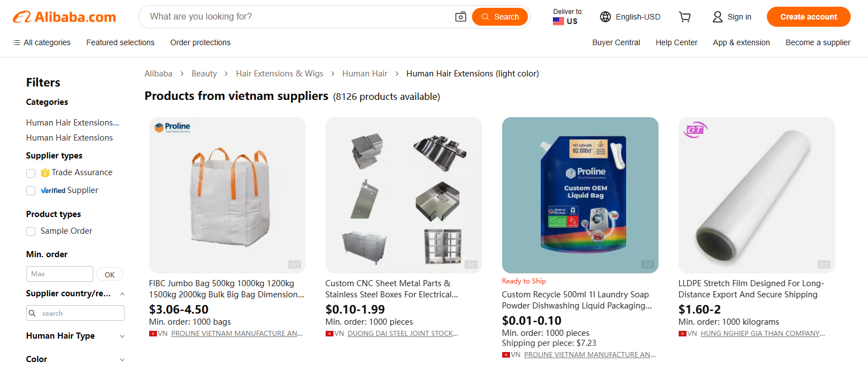868x371 pixels.
Task: Open the Order protections menu
Action: 200,42
